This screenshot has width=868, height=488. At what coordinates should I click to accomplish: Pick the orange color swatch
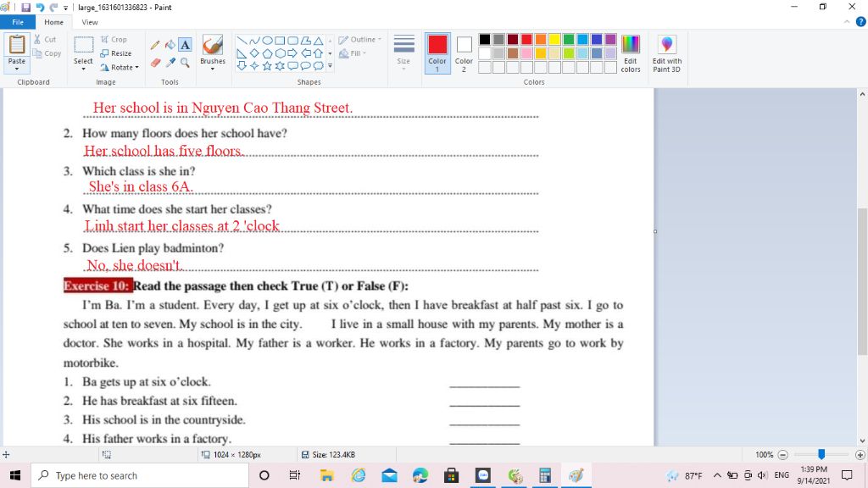tap(541, 39)
